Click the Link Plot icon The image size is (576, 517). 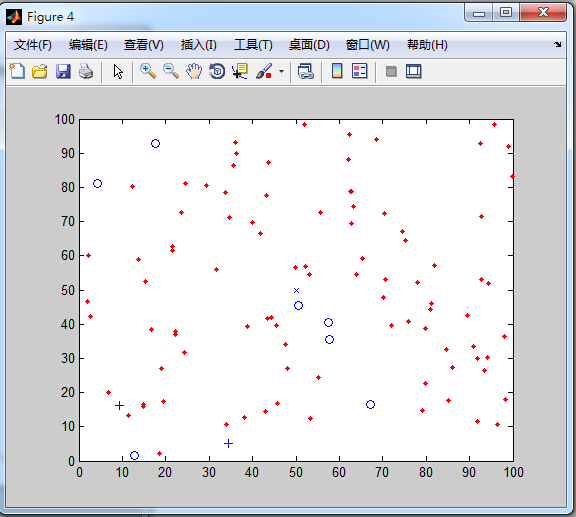[x=305, y=71]
